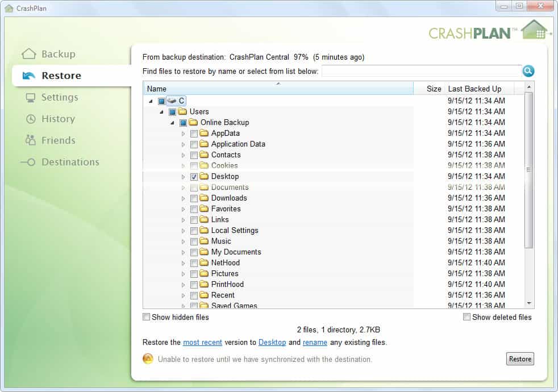Viewport: 558px width, 392px height.
Task: Enable Show deleted files
Action: [x=467, y=317]
